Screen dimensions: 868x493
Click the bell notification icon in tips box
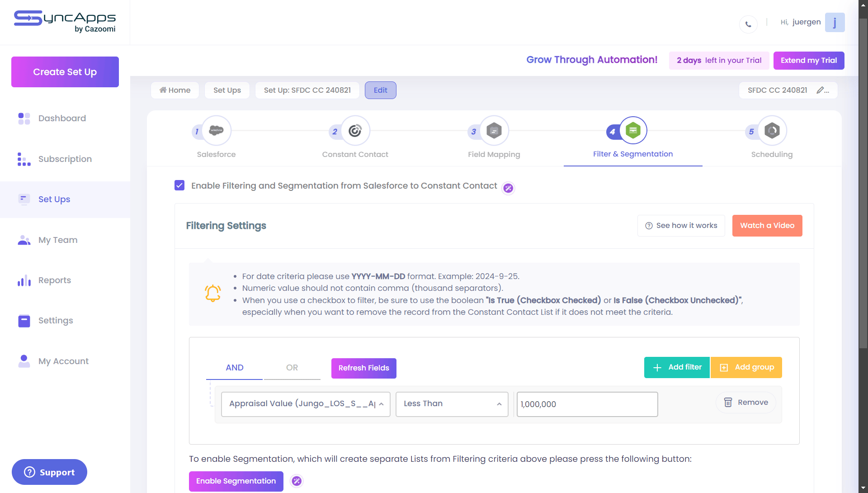point(213,294)
